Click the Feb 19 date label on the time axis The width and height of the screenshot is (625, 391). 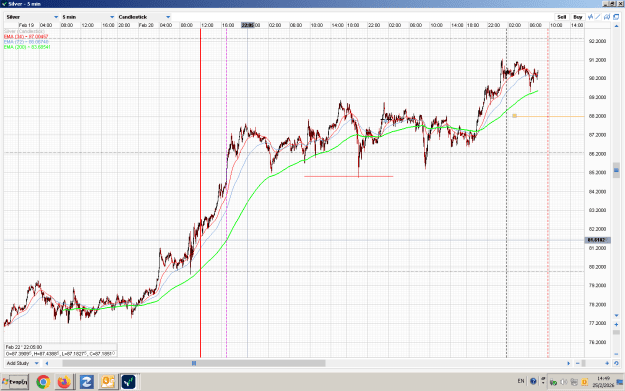pyautogui.click(x=26, y=25)
